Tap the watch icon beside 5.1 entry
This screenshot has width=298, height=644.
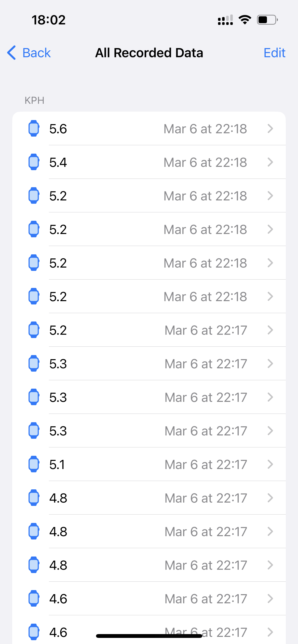point(34,464)
